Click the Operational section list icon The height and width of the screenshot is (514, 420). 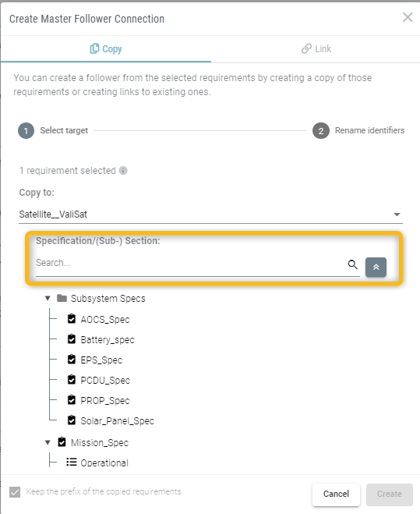point(72,463)
